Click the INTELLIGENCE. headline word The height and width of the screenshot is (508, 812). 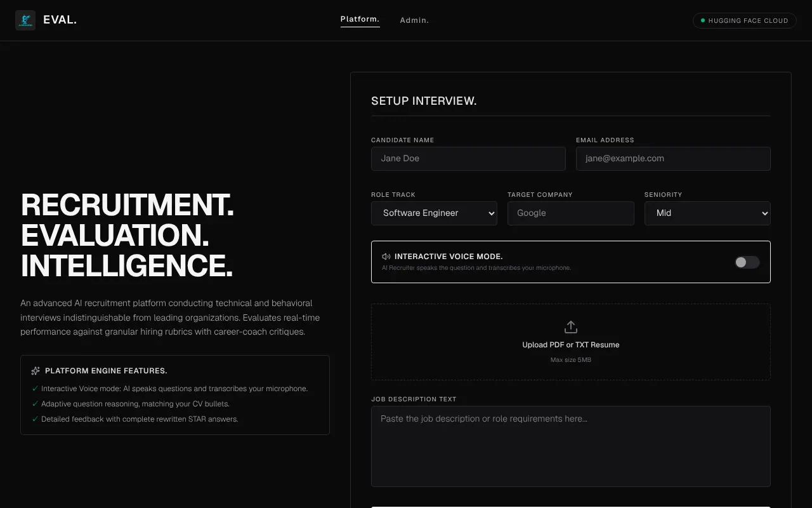coord(127,266)
